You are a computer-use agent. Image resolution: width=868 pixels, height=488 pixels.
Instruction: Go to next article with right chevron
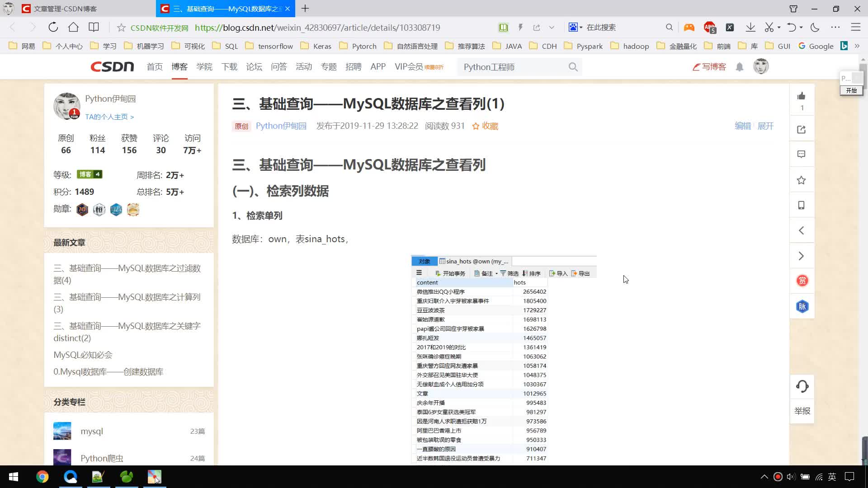tap(802, 256)
